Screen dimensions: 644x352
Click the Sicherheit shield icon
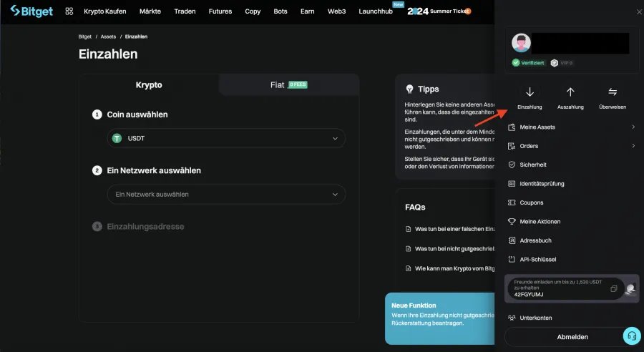pyautogui.click(x=512, y=165)
